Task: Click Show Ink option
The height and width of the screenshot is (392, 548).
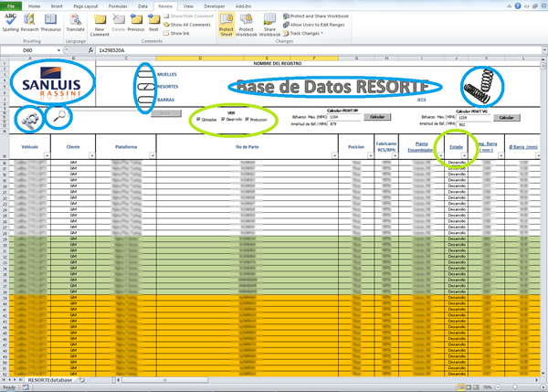Action: 176,33
